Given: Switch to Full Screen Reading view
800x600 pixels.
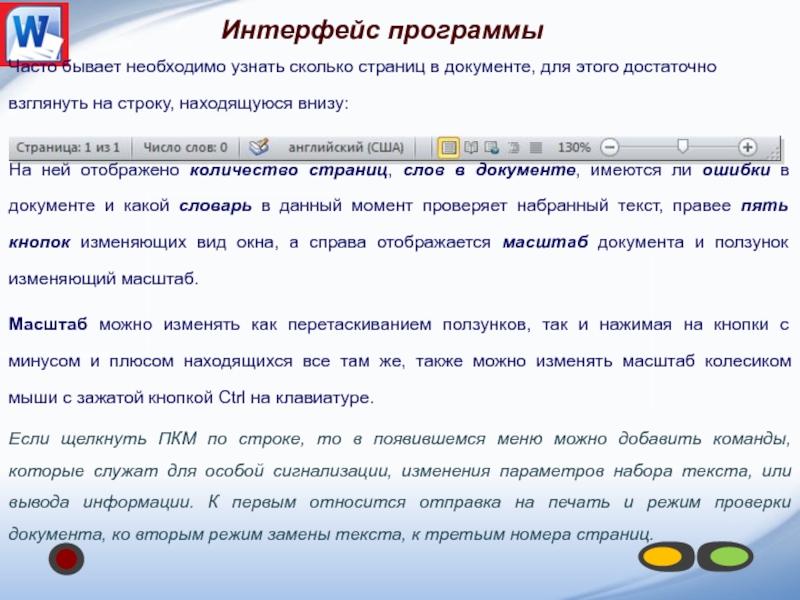Looking at the screenshot, I should click(471, 148).
